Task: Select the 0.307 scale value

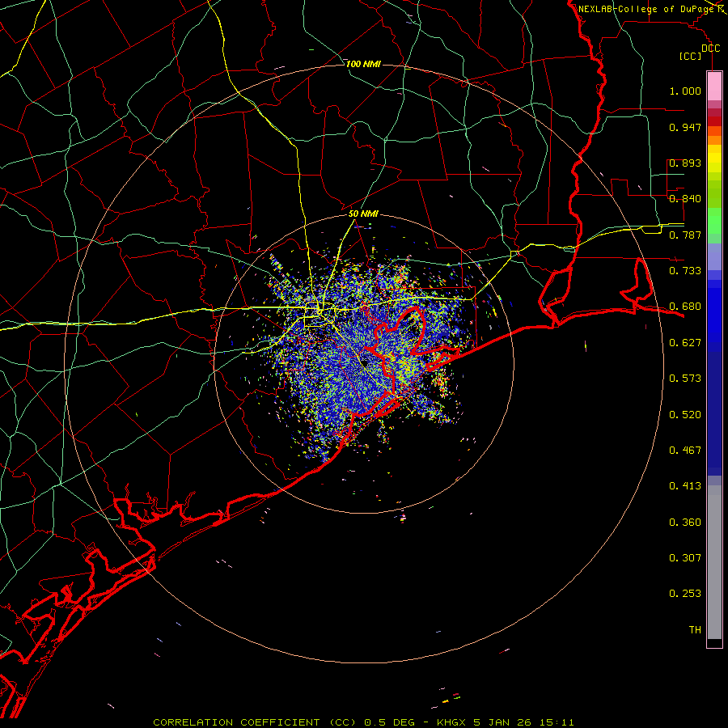Action: click(685, 558)
